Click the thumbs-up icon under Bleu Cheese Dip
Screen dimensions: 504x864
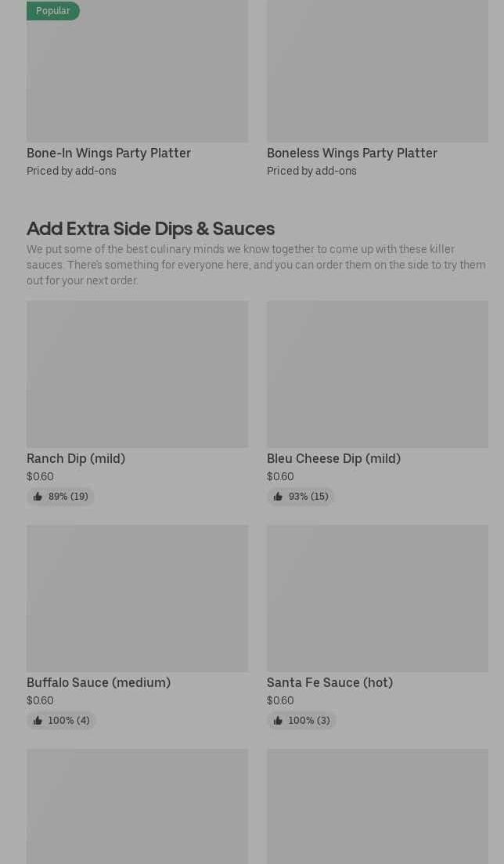278,497
